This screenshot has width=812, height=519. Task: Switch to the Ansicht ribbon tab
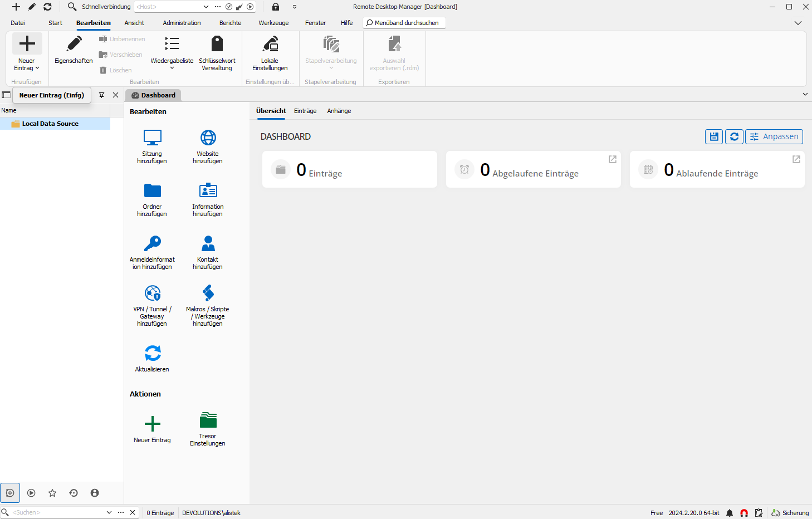point(134,23)
